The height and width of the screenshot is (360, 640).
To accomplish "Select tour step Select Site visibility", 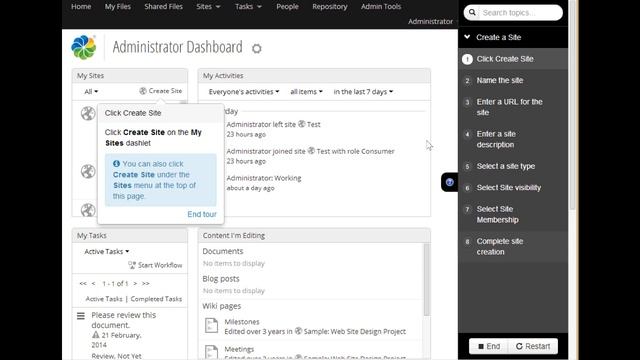I will [x=513, y=188].
